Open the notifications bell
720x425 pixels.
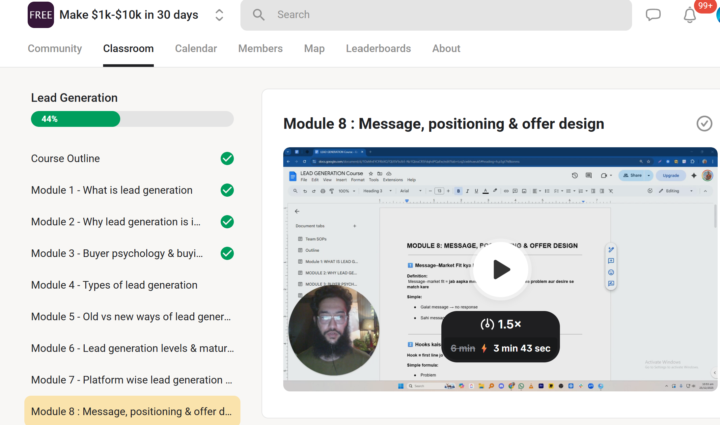[689, 15]
